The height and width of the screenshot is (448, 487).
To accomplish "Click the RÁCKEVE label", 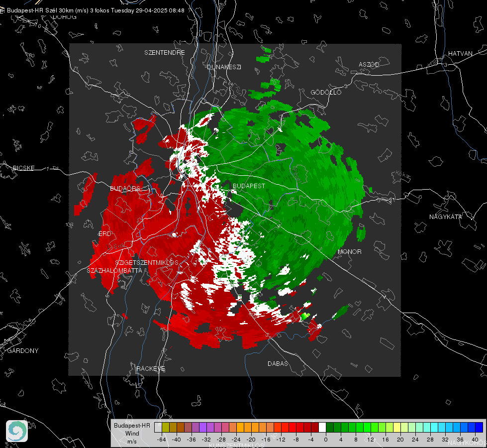I will pyautogui.click(x=151, y=369).
